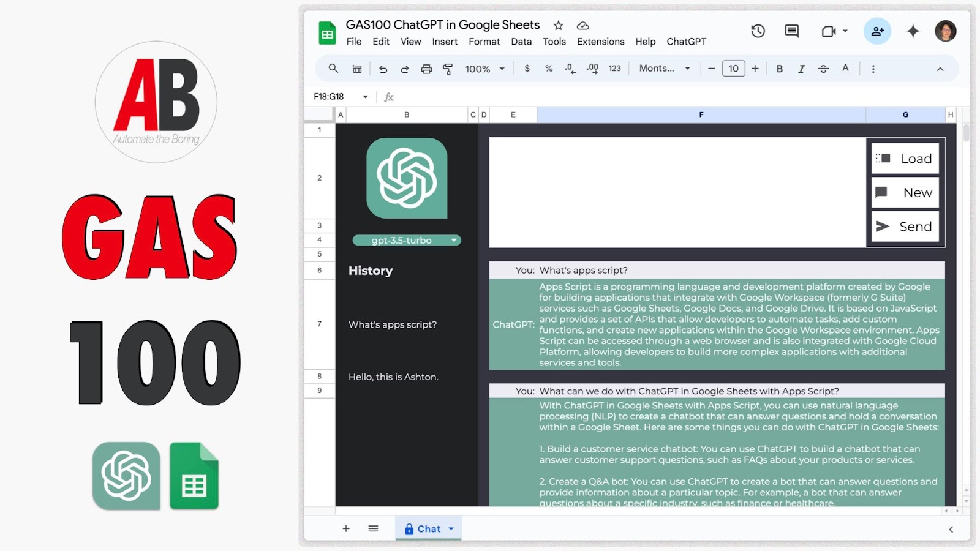Open the custom ChatGPT menu
The height and width of the screenshot is (551, 980).
click(x=686, y=42)
